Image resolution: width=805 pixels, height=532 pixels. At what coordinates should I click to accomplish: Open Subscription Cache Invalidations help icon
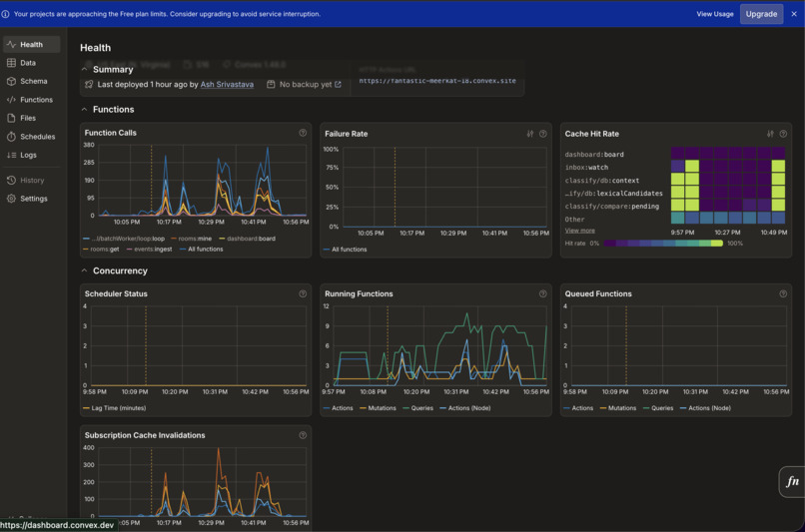[303, 435]
